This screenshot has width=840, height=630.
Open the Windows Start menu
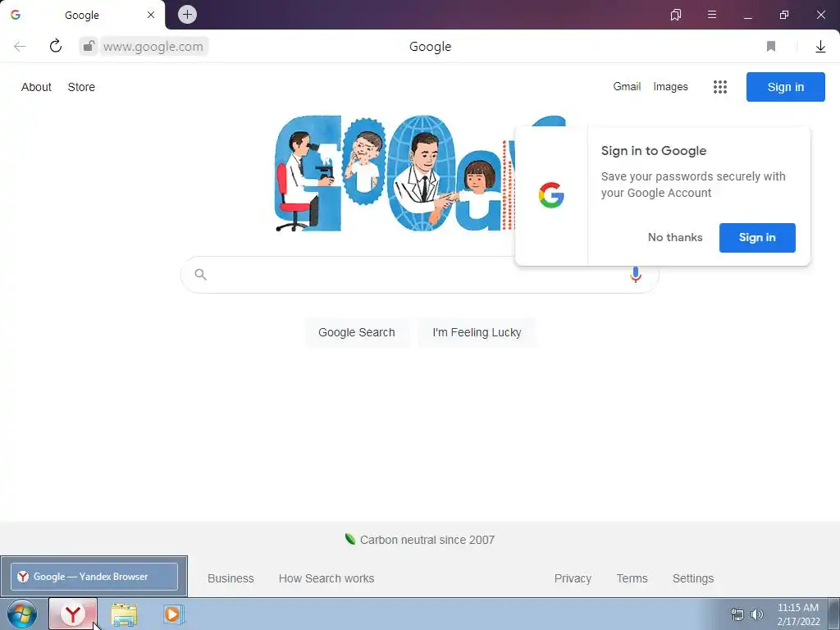click(22, 614)
